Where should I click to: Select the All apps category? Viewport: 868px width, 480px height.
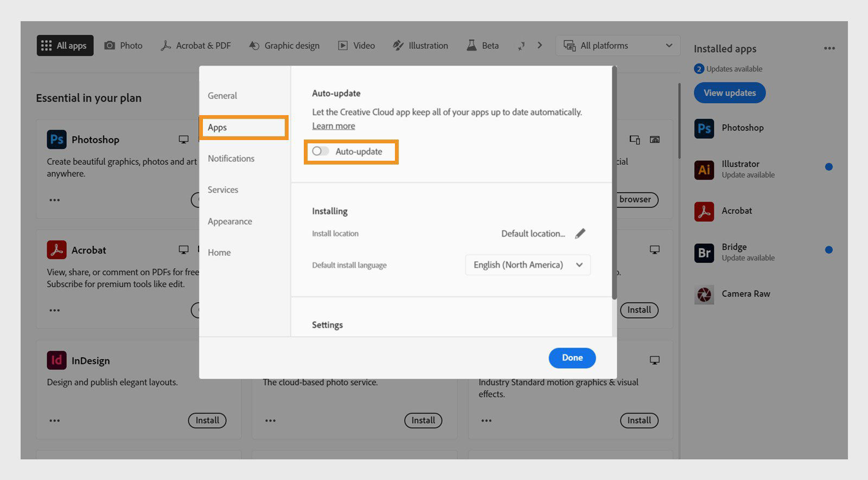65,46
